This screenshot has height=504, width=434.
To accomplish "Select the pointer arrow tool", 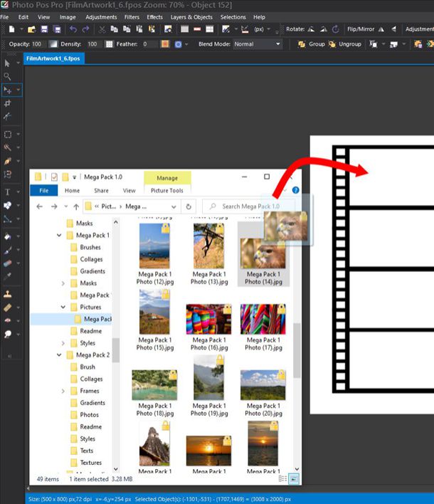I will coord(7,63).
